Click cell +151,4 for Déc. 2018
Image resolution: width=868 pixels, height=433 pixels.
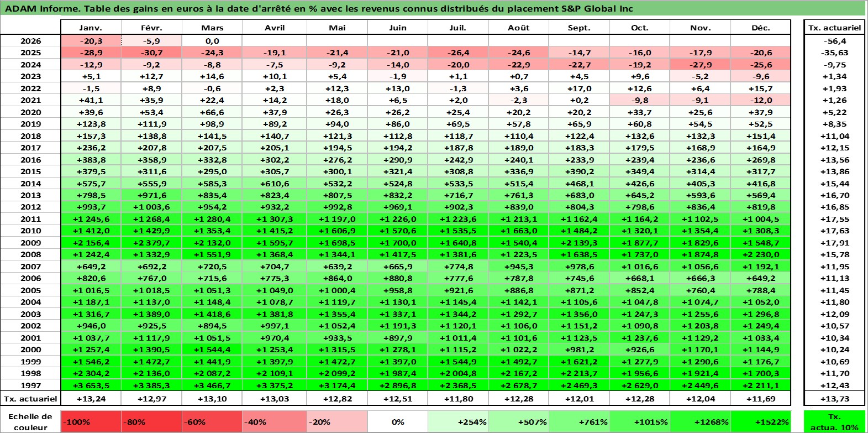pos(760,136)
